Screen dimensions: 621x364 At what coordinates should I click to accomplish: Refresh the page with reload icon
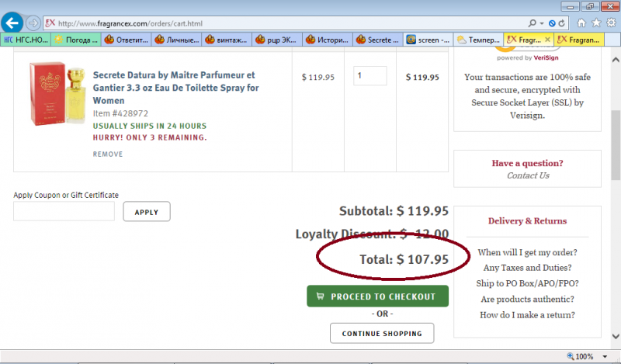pyautogui.click(x=561, y=24)
